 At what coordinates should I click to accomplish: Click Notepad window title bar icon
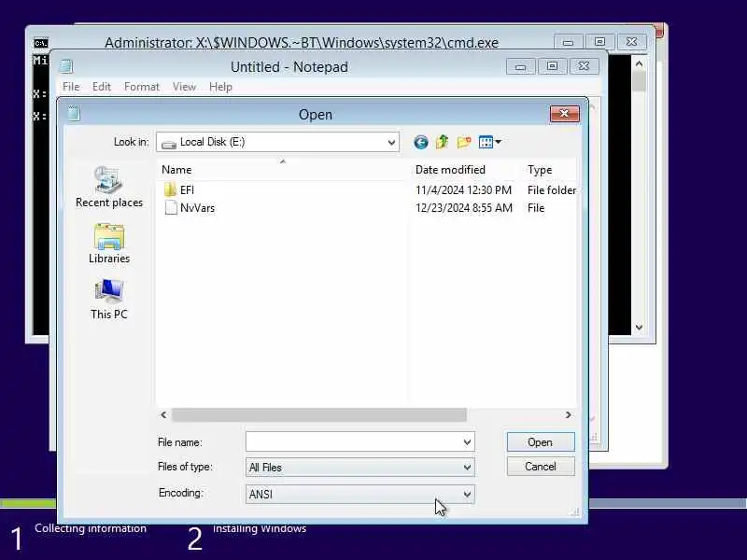66,66
